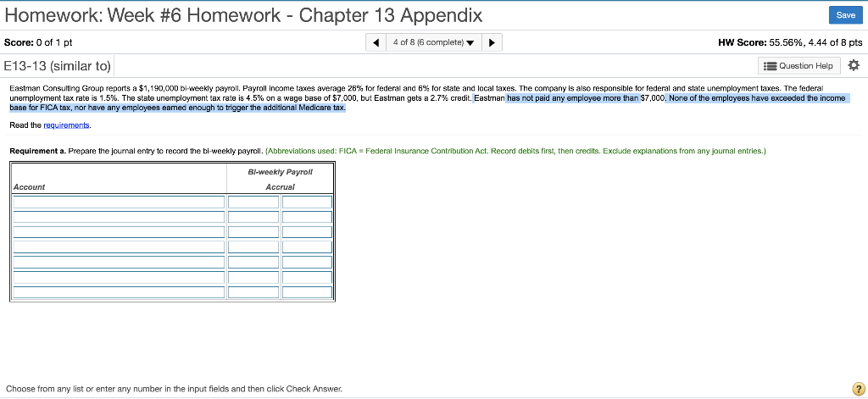The image size is (868, 399).
Task: Click the homework title heading
Action: tap(243, 15)
